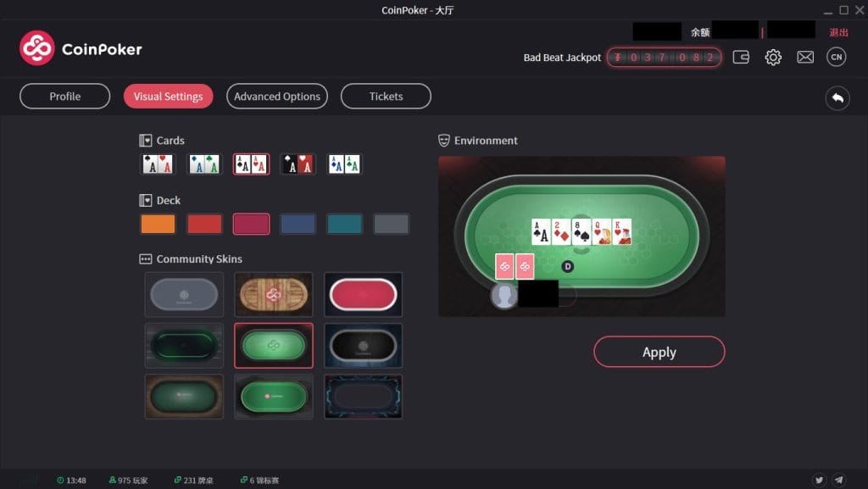Image resolution: width=868 pixels, height=489 pixels.
Task: Select the red felt table skin
Action: (x=363, y=294)
